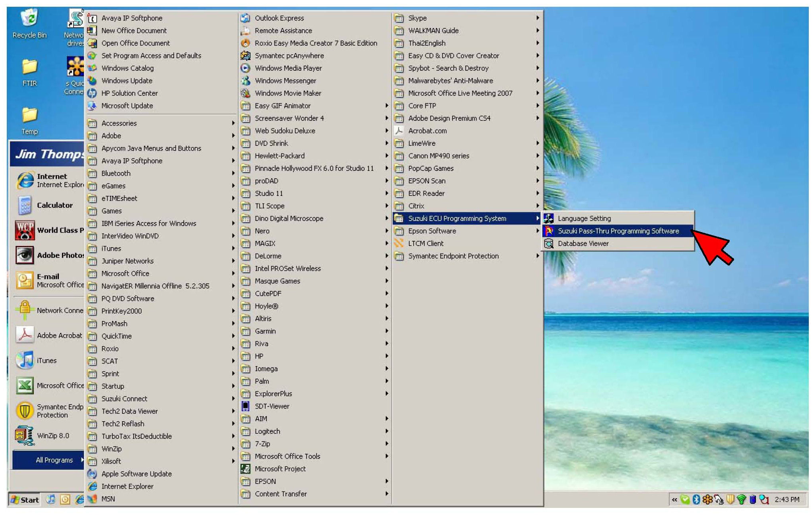The height and width of the screenshot is (517, 812).
Task: Expand the Easy GIF Animator arrow
Action: tap(387, 106)
